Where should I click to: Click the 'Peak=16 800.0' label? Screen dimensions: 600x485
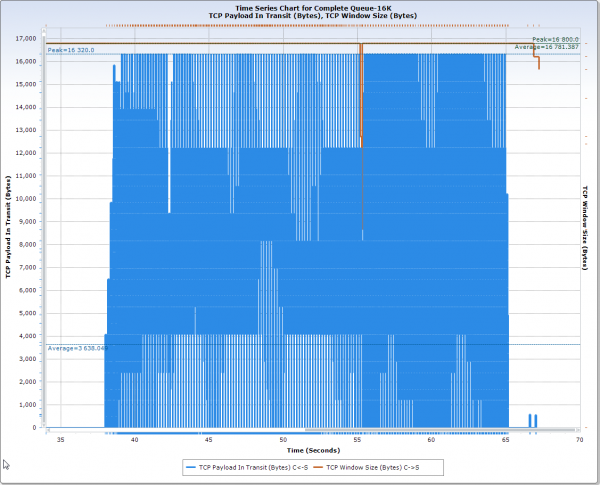[x=555, y=39]
